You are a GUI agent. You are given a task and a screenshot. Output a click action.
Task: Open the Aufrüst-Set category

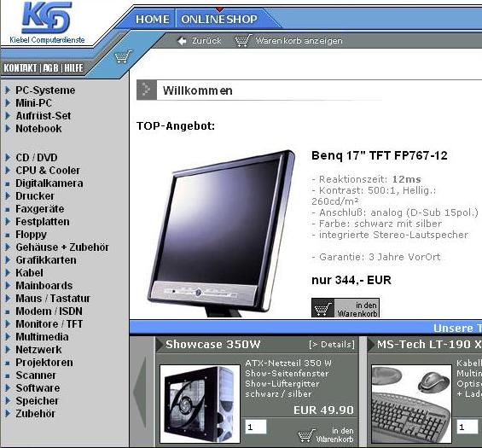point(44,115)
